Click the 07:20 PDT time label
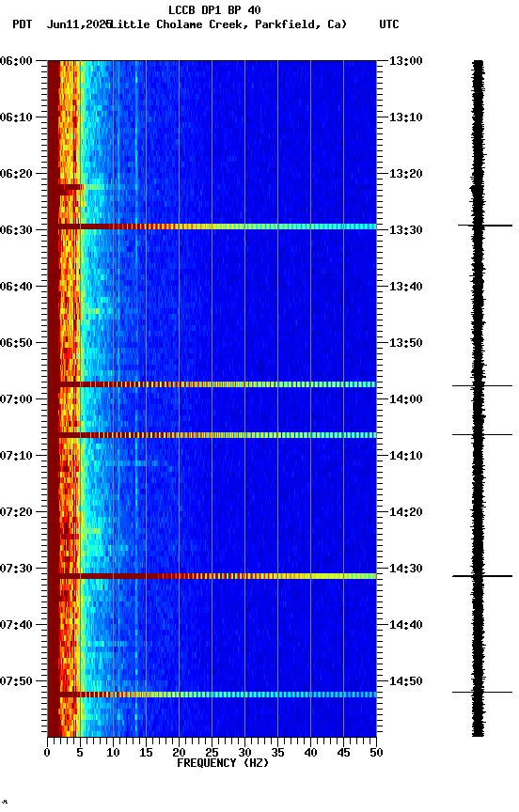This screenshot has height=812, width=519. pyautogui.click(x=16, y=512)
